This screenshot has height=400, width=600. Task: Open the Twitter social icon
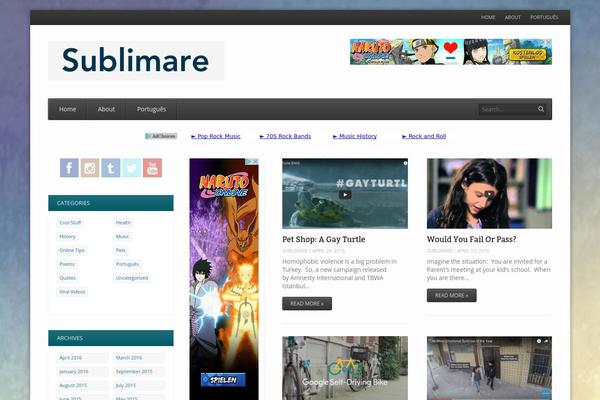132,168
